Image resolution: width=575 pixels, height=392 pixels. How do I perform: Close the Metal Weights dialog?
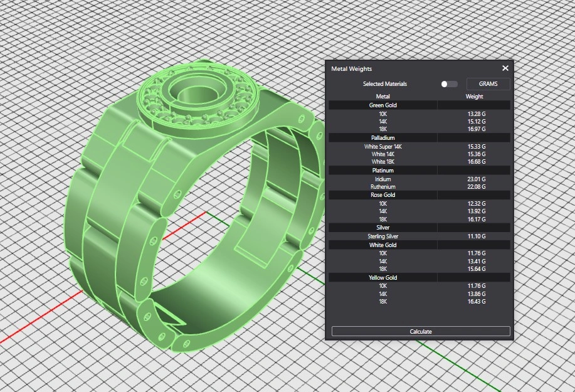505,68
